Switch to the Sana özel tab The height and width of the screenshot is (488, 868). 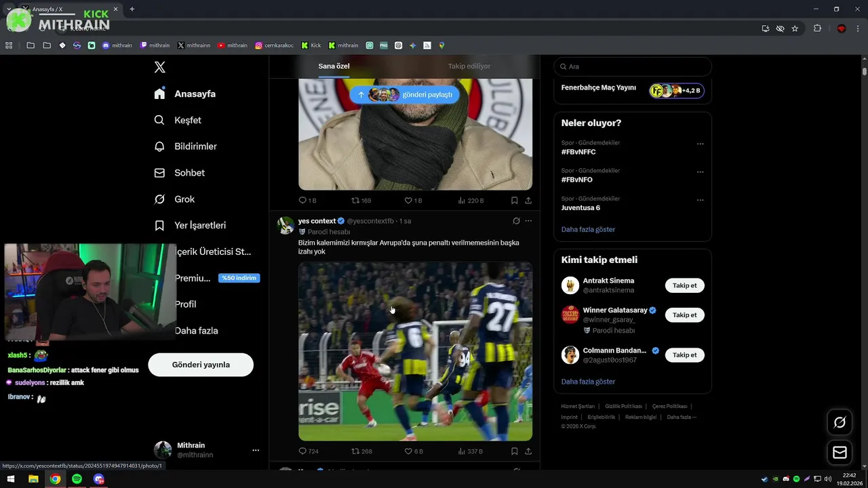pyautogui.click(x=334, y=66)
